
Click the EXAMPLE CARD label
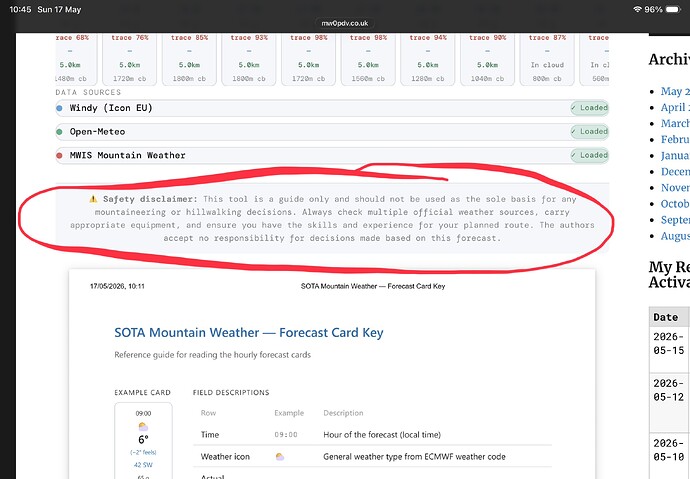[142, 393]
